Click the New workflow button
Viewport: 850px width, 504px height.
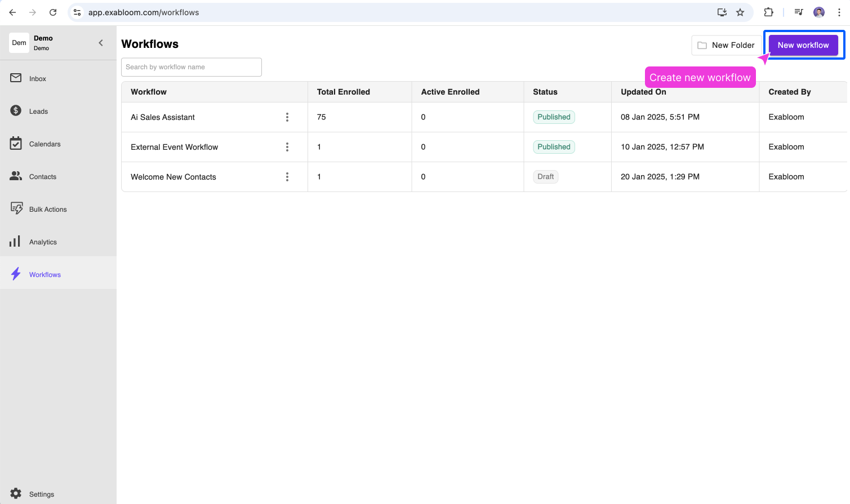click(x=803, y=45)
